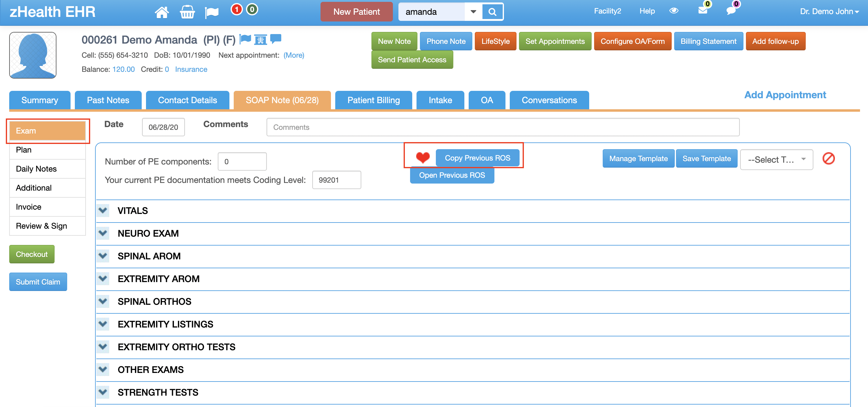Click Send Patient Access
Viewport: 868px width, 407px height.
click(412, 60)
